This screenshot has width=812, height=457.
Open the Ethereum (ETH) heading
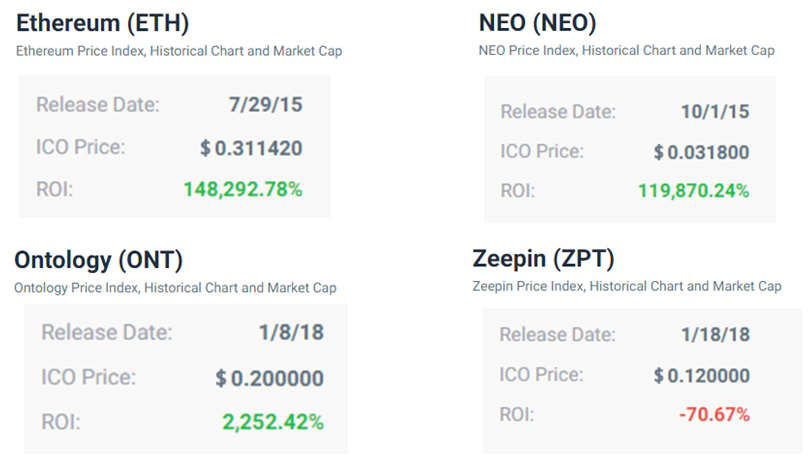coord(103,23)
